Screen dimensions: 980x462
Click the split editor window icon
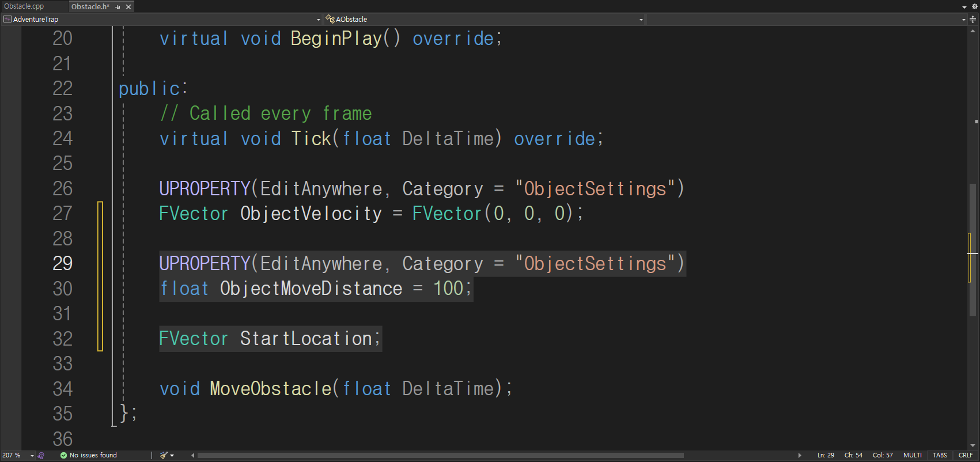click(x=973, y=19)
